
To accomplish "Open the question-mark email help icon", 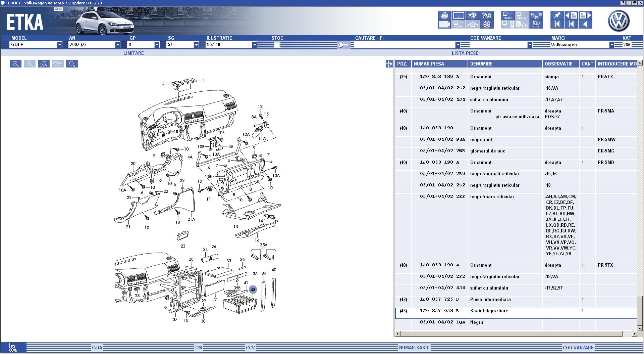I will (x=486, y=15).
